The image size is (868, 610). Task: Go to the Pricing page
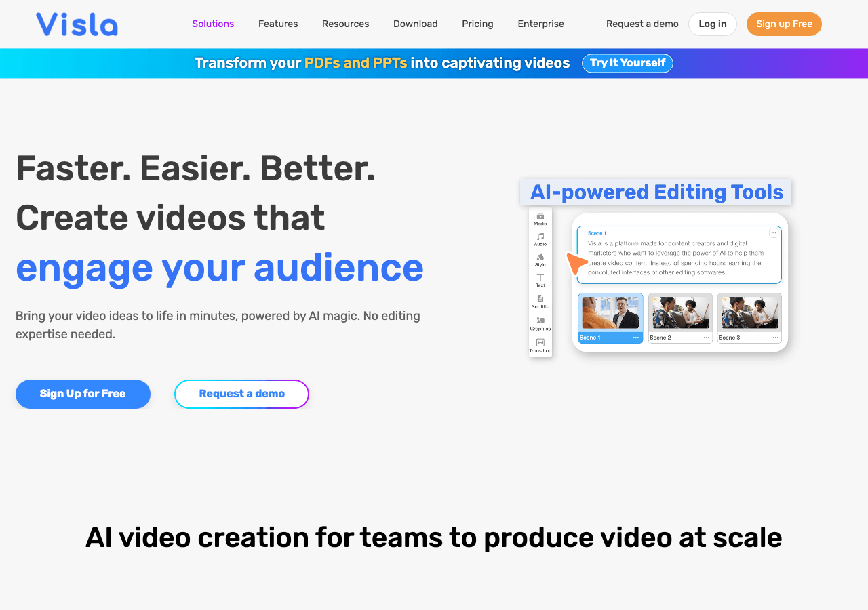pos(478,24)
